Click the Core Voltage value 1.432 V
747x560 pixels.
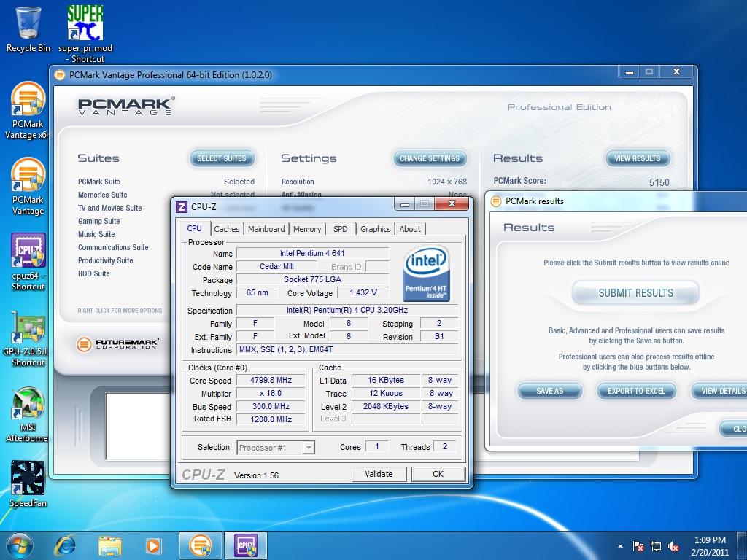(363, 292)
